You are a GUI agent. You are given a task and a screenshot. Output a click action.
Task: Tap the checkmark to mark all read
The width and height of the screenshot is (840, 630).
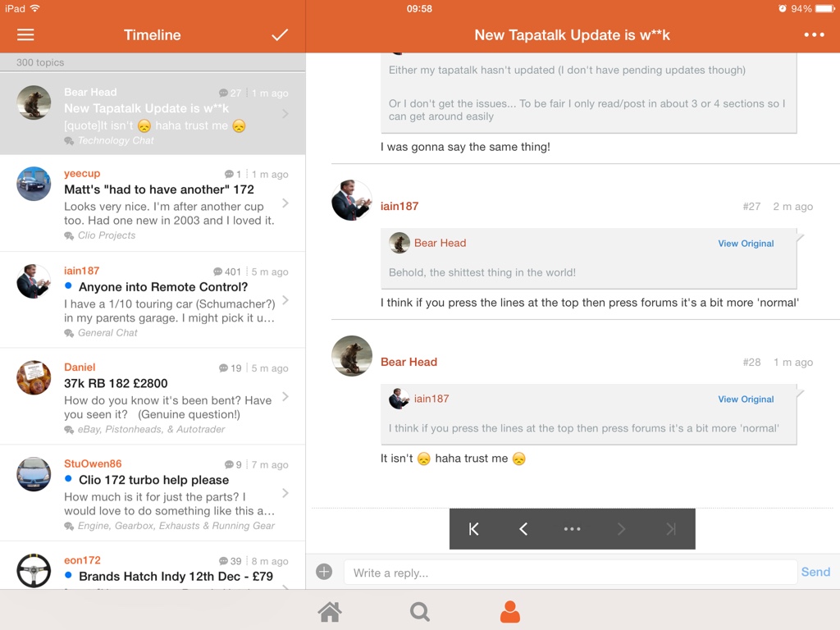click(x=280, y=35)
